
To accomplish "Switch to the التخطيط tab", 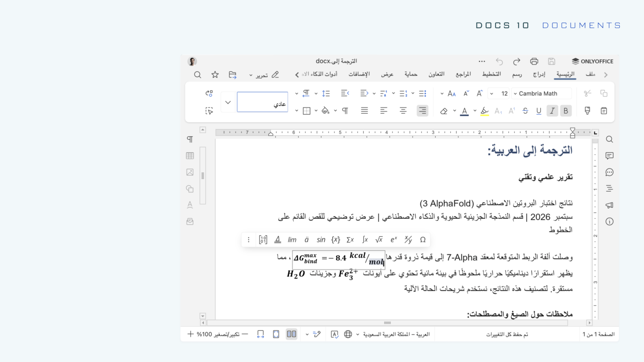I will click(492, 74).
